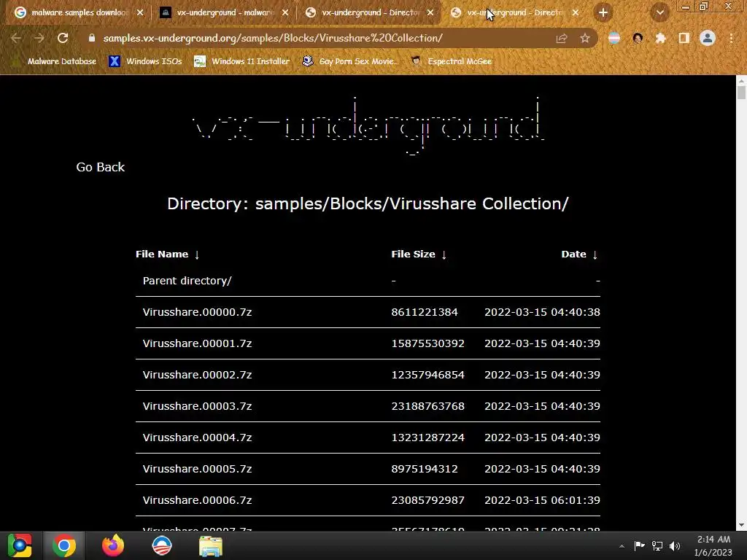The width and height of the screenshot is (747, 560).
Task: Open Espectral McGee bookmark
Action: pos(451,61)
